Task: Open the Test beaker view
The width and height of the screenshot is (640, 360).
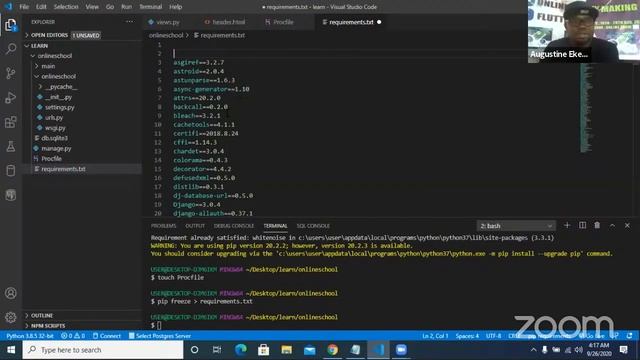Action: (11, 146)
